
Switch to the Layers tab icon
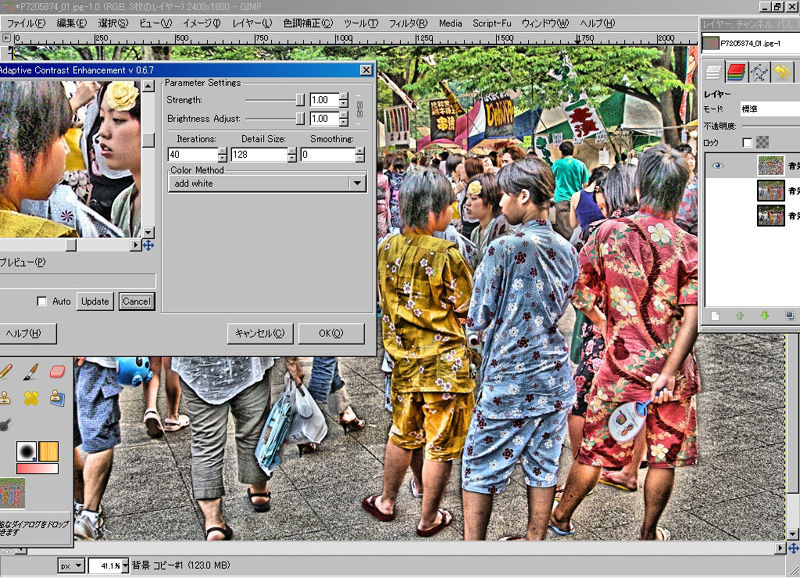(713, 72)
